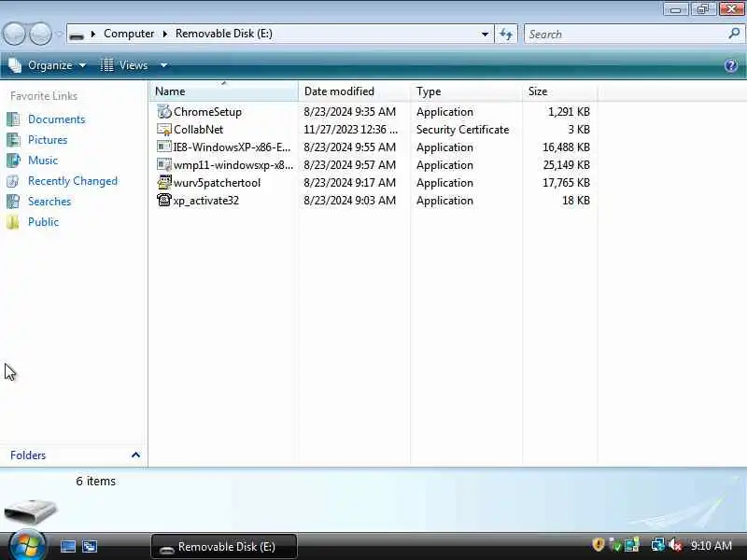The height and width of the screenshot is (560, 747).
Task: Click the drive icon in the address bar
Action: (x=77, y=35)
